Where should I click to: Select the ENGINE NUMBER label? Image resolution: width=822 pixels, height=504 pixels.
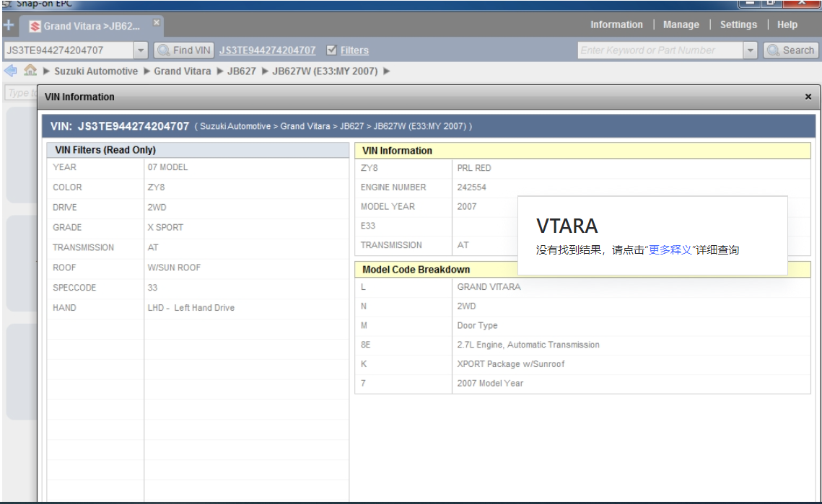click(393, 187)
